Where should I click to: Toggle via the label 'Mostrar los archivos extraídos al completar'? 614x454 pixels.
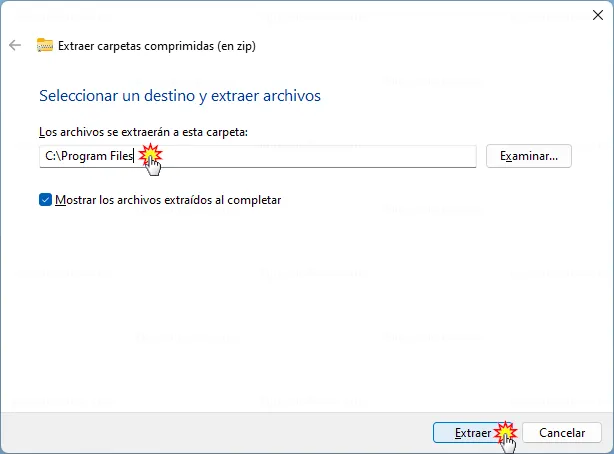168,200
